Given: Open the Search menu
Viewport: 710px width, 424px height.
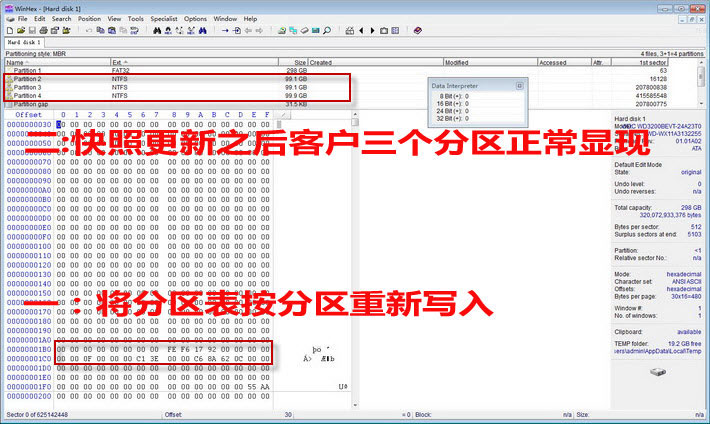Looking at the screenshot, I should pyautogui.click(x=62, y=19).
